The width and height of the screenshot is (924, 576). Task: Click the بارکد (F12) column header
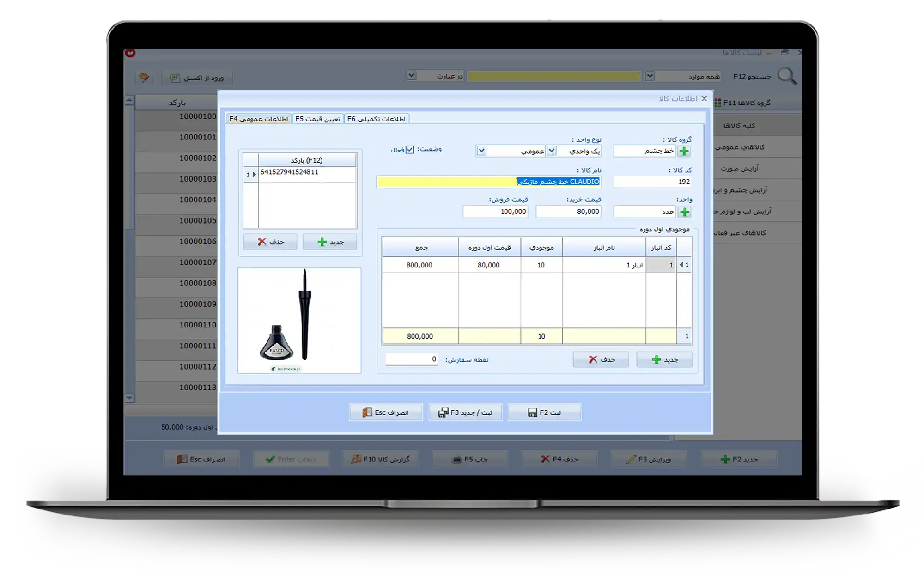point(307,160)
